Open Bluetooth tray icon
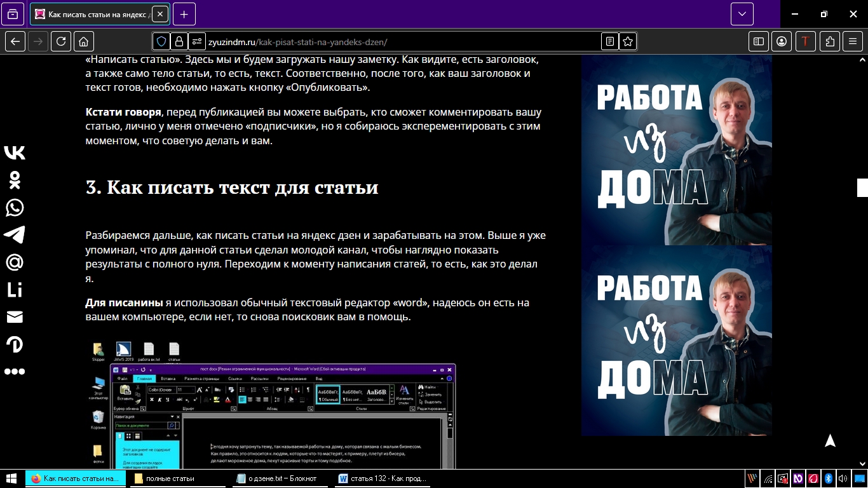 click(x=828, y=478)
